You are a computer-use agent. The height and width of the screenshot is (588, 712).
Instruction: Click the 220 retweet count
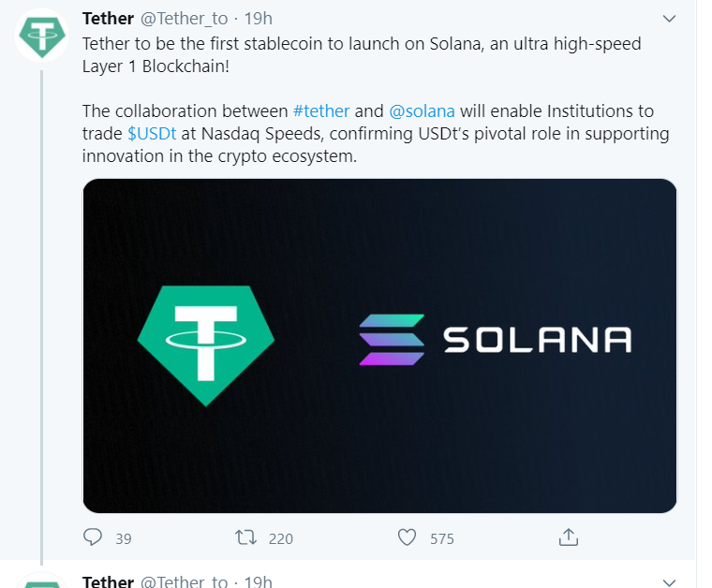280,538
